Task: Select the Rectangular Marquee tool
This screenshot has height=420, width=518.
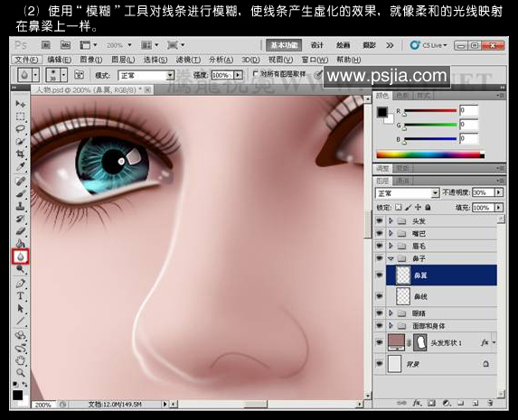Action: coord(21,117)
